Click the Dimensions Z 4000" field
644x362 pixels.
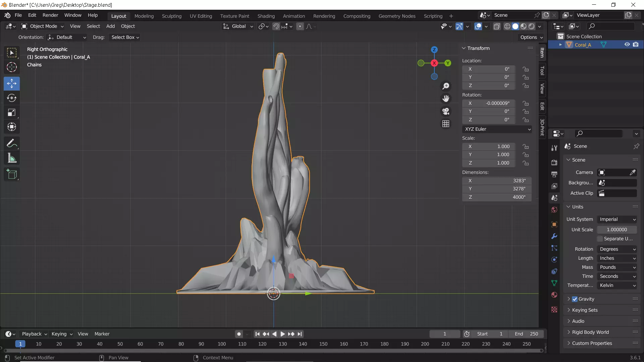(x=497, y=197)
